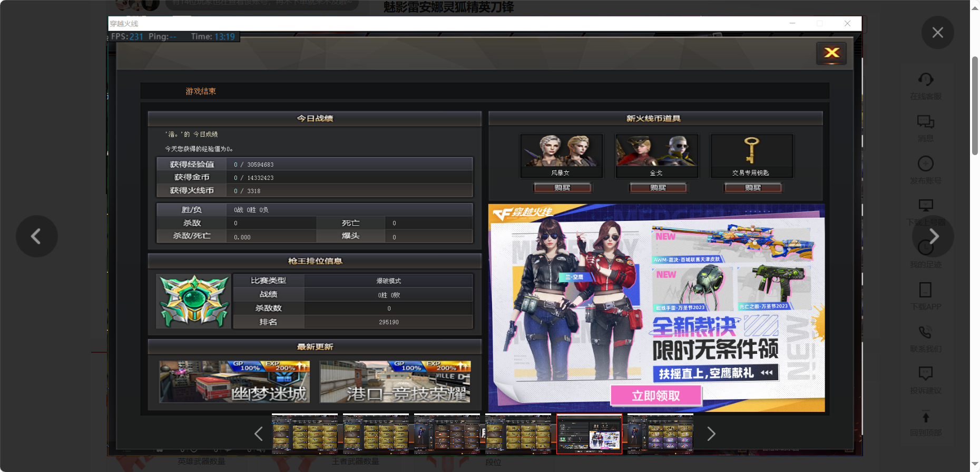Viewport: 980px width, 472px height.
Task: Click the 爆头 label
Action: (350, 236)
